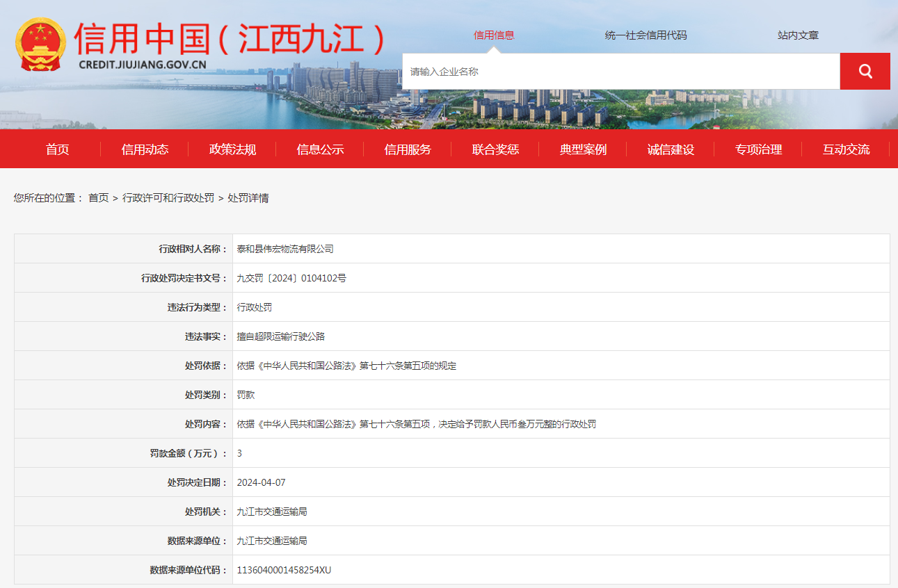Click the 行政处罚 value in 违法行为类型 row

coord(255,307)
